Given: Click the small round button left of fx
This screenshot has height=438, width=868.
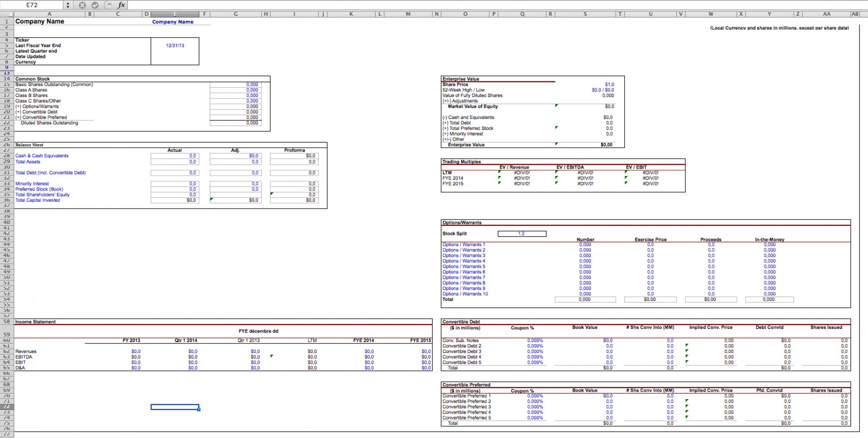Looking at the screenshot, I should pos(108,5).
